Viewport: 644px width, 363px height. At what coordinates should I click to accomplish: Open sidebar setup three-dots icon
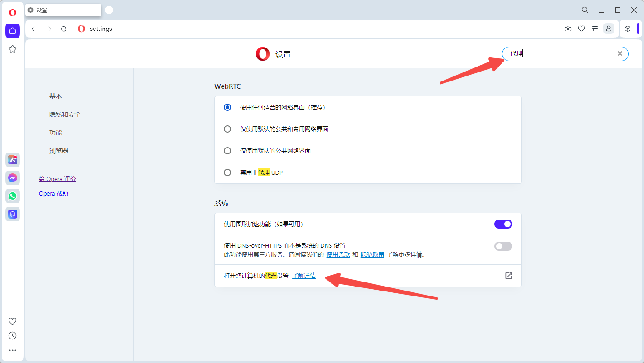(13, 350)
